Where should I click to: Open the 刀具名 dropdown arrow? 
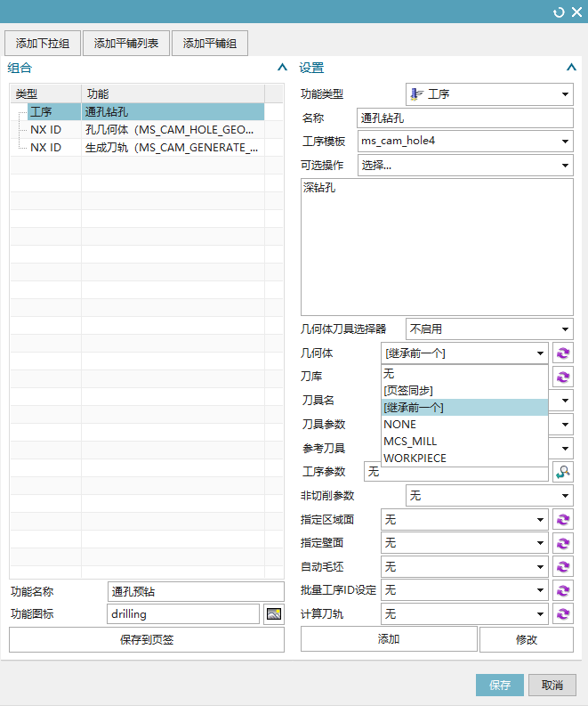565,401
